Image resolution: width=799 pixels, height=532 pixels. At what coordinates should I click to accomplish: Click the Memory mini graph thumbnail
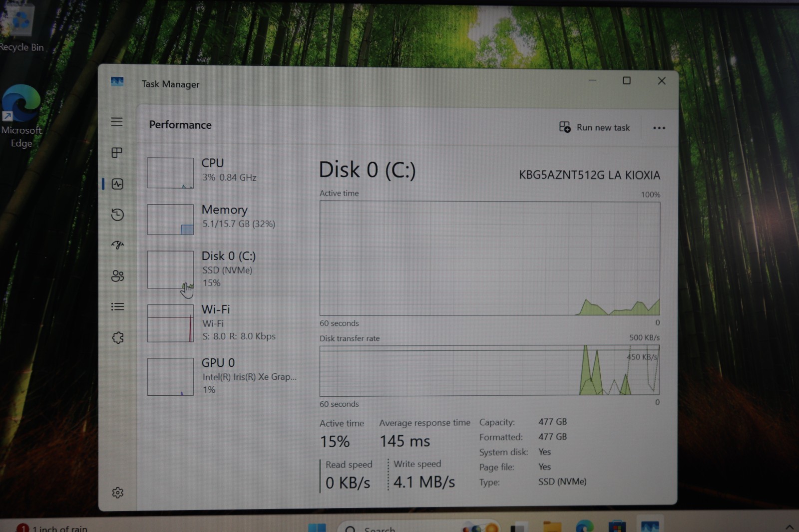(x=170, y=220)
